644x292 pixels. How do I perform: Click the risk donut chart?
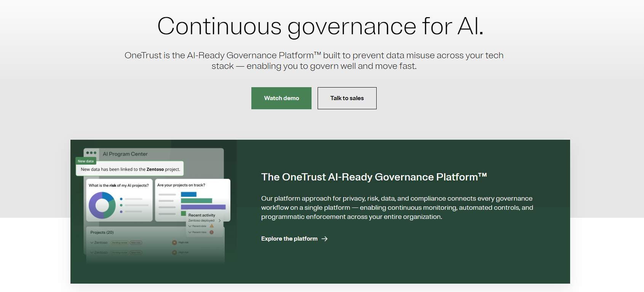click(102, 205)
